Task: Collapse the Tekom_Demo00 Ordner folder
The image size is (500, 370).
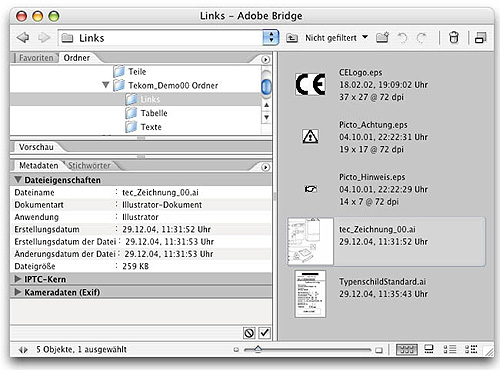Action: 106,85
